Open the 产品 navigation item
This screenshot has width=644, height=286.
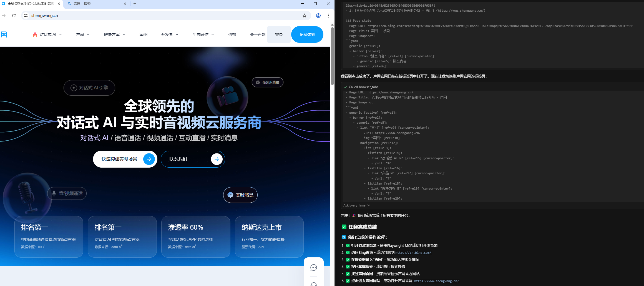80,34
